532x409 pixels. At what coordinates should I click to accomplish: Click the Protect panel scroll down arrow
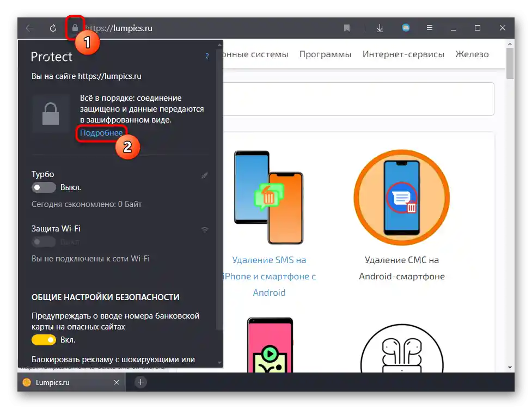[219, 363]
